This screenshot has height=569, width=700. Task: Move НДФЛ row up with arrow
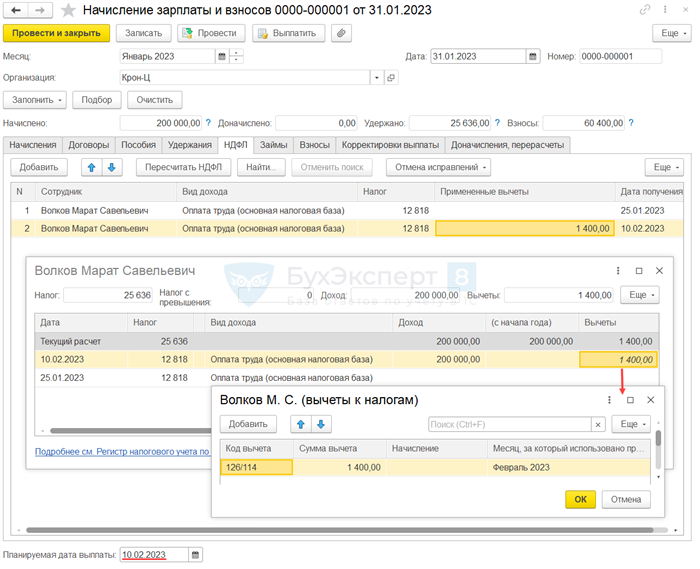click(x=92, y=167)
